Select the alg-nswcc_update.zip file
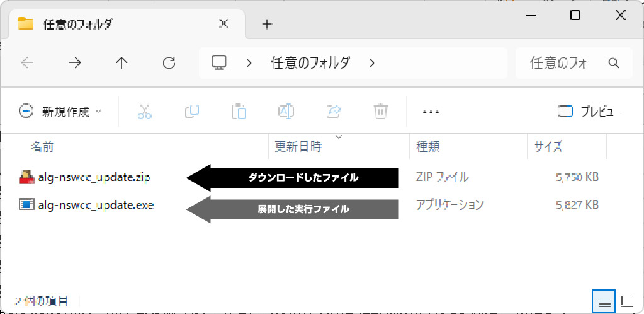The height and width of the screenshot is (314, 644). point(94,178)
